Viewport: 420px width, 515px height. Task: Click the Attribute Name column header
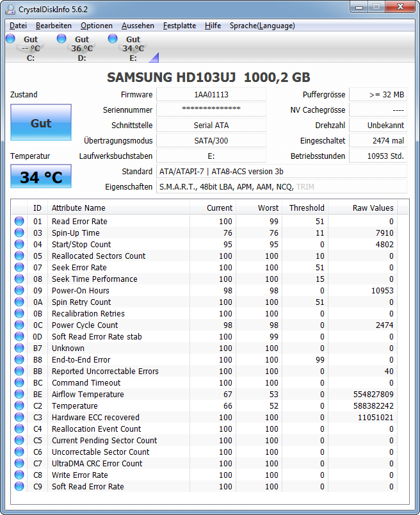[119, 208]
